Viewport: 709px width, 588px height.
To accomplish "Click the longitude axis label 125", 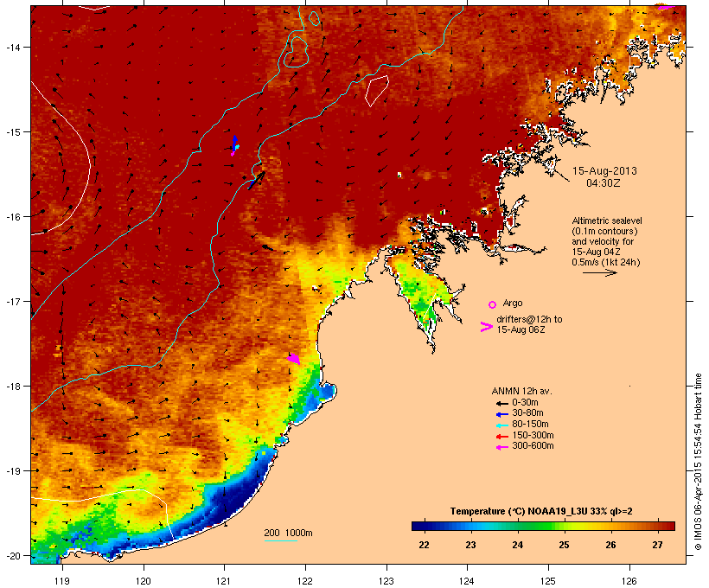I will click(548, 581).
